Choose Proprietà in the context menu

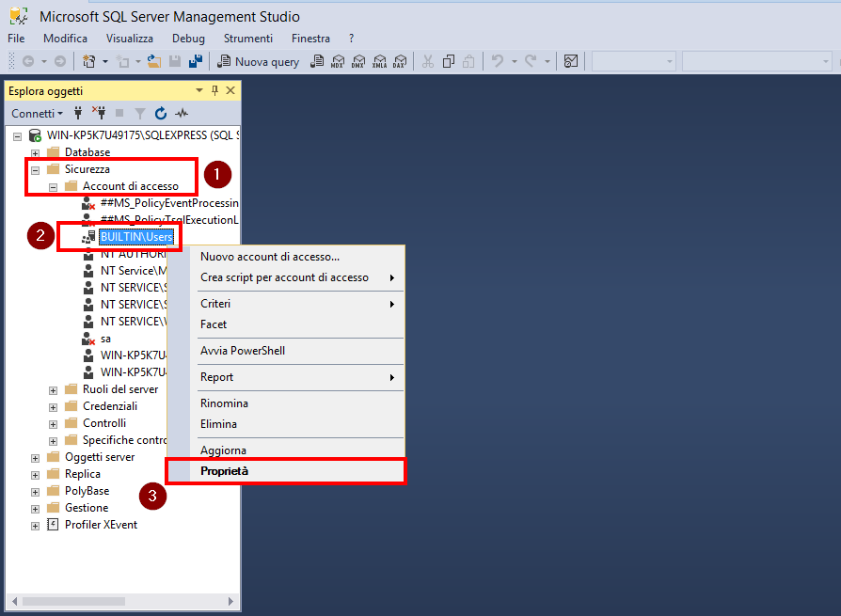click(286, 471)
